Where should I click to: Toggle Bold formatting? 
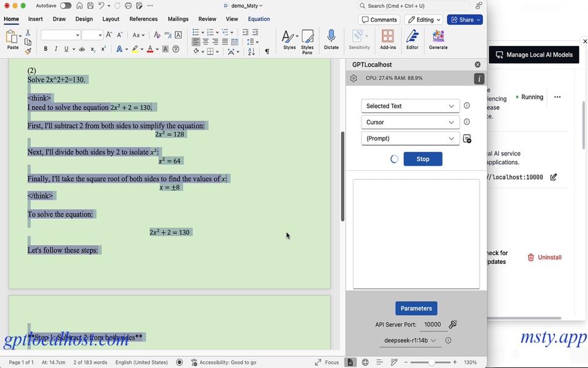coord(45,49)
